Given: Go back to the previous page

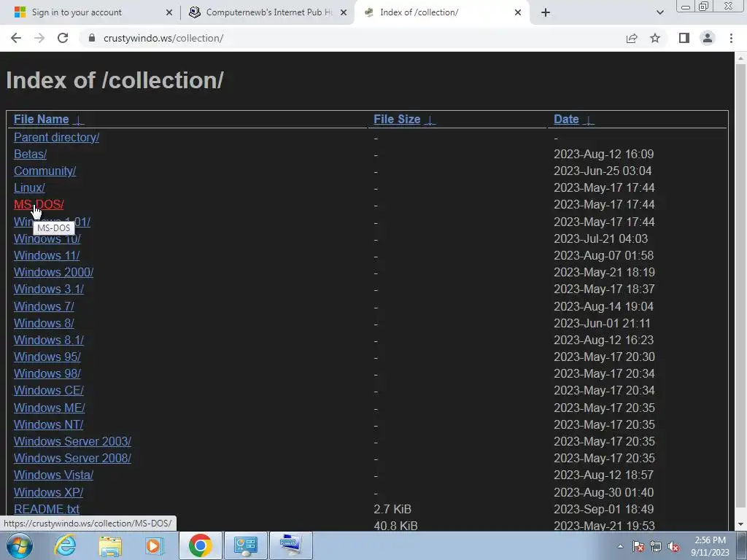Looking at the screenshot, I should (16, 38).
